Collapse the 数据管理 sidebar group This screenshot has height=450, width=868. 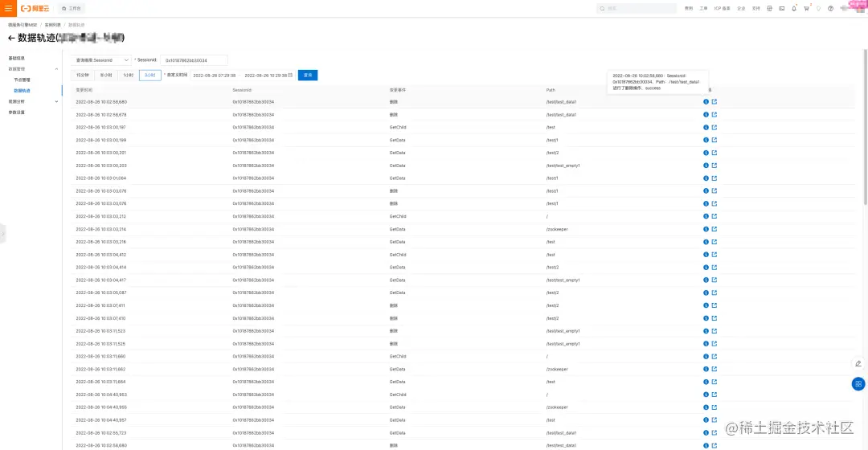tap(56, 69)
